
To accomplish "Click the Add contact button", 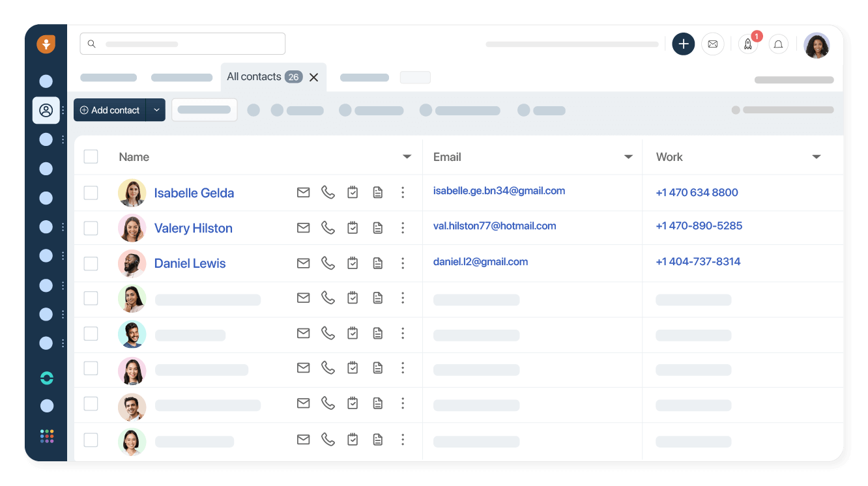I will pos(109,110).
